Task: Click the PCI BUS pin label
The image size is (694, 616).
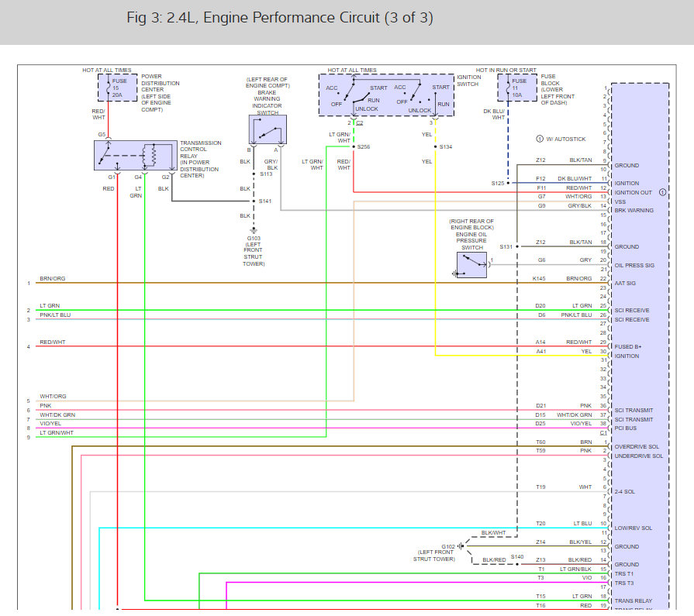Action: pyautogui.click(x=626, y=428)
